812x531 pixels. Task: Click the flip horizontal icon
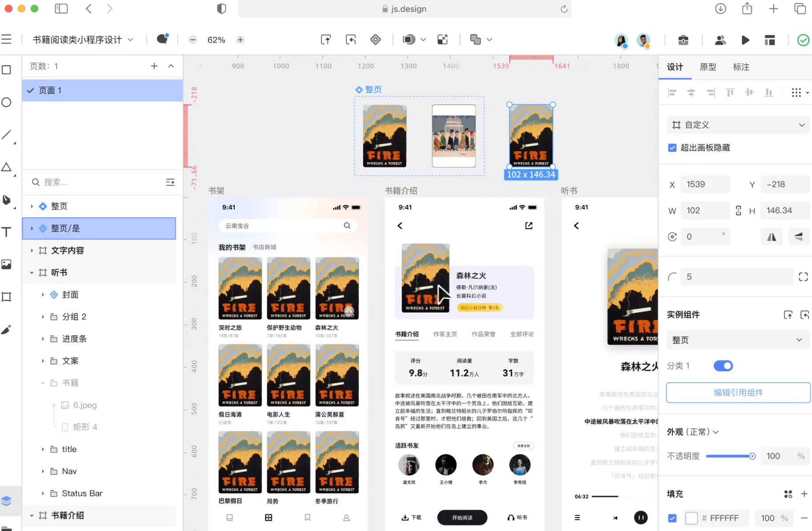coord(772,237)
